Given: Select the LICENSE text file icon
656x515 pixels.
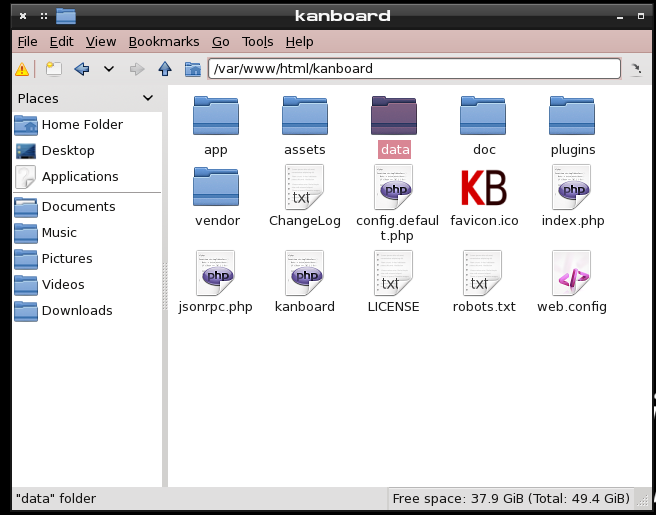Looking at the screenshot, I should click(x=394, y=273).
